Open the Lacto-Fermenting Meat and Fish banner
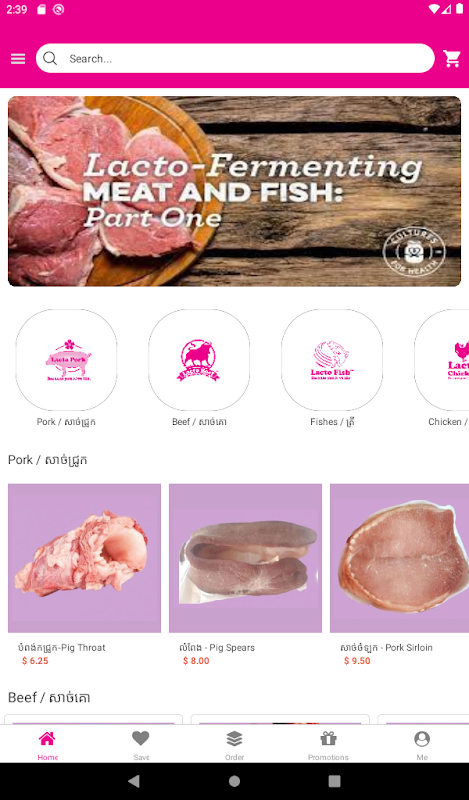The height and width of the screenshot is (800, 469). tap(234, 191)
